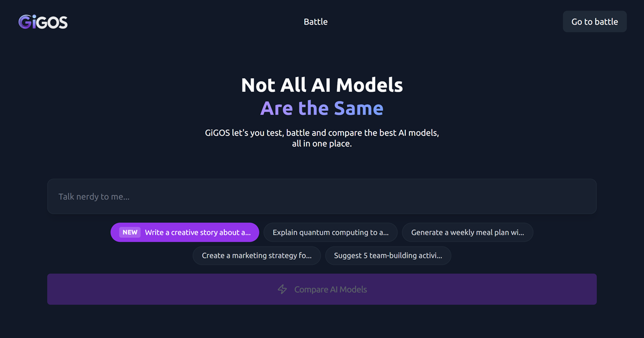
Task: Select 'Write a creative story about' suggestion
Action: point(197,232)
